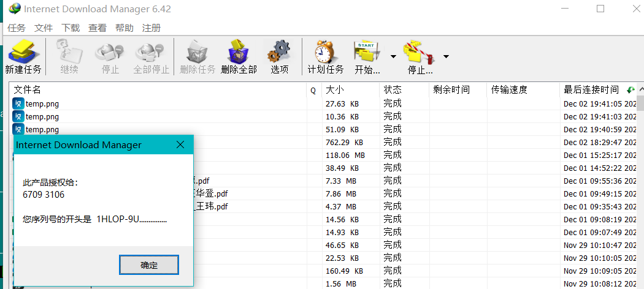The height and width of the screenshot is (289, 644).
Task: Click 确定 button in the dialog
Action: click(x=149, y=265)
